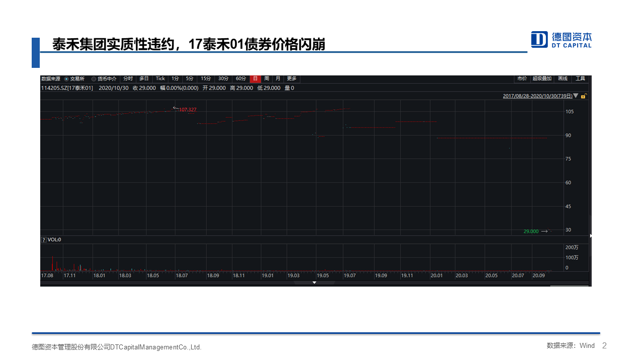The image size is (644, 362).
Task: Open the 超级叠加 overlay button
Action: click(542, 79)
